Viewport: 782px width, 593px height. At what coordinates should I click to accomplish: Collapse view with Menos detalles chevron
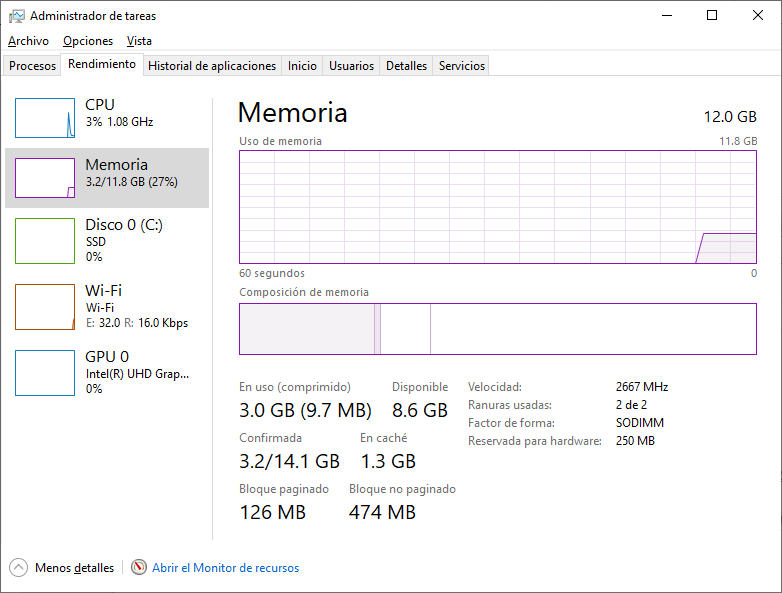coord(19,568)
